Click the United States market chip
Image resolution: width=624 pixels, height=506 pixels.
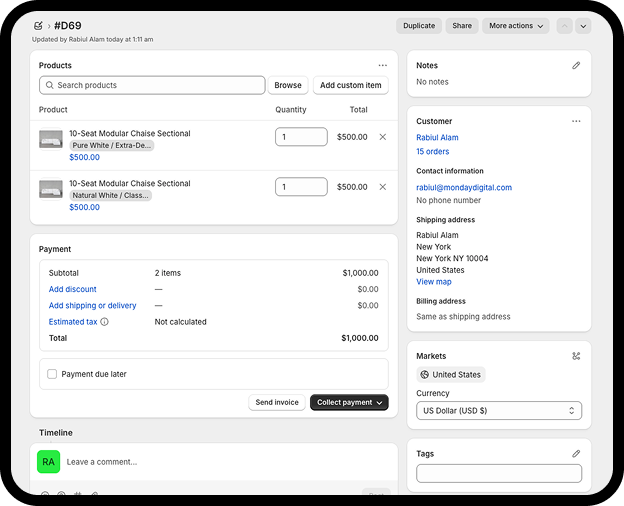pos(451,375)
